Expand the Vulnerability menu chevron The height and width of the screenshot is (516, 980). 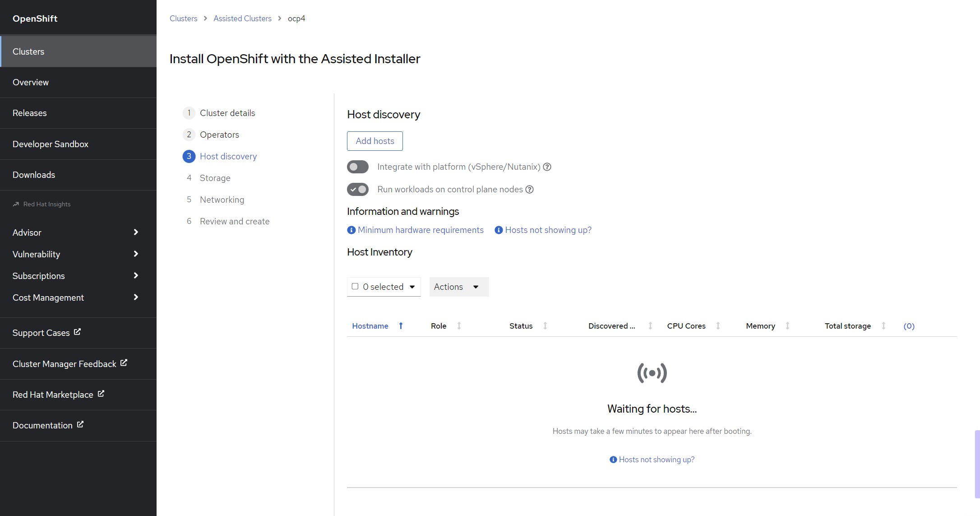click(x=136, y=254)
